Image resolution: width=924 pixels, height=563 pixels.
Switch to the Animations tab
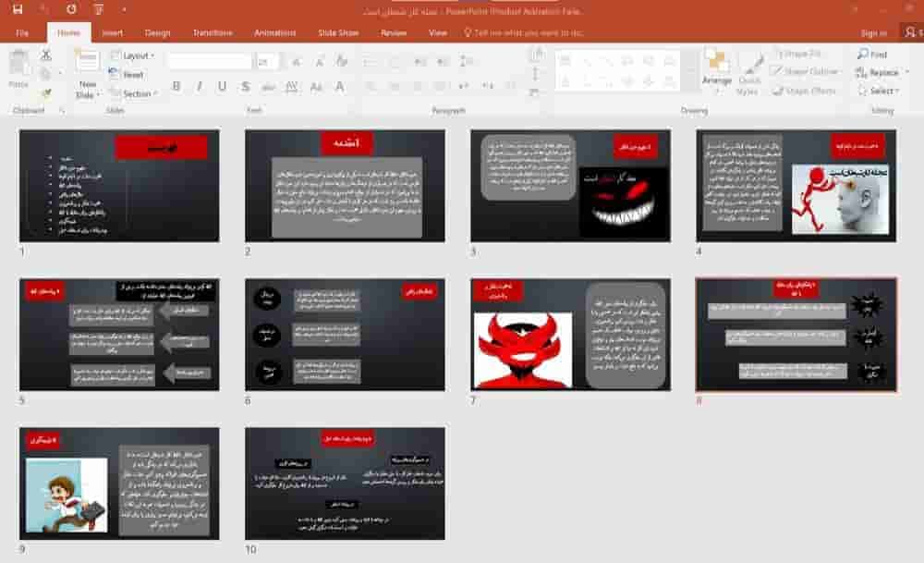coord(274,33)
